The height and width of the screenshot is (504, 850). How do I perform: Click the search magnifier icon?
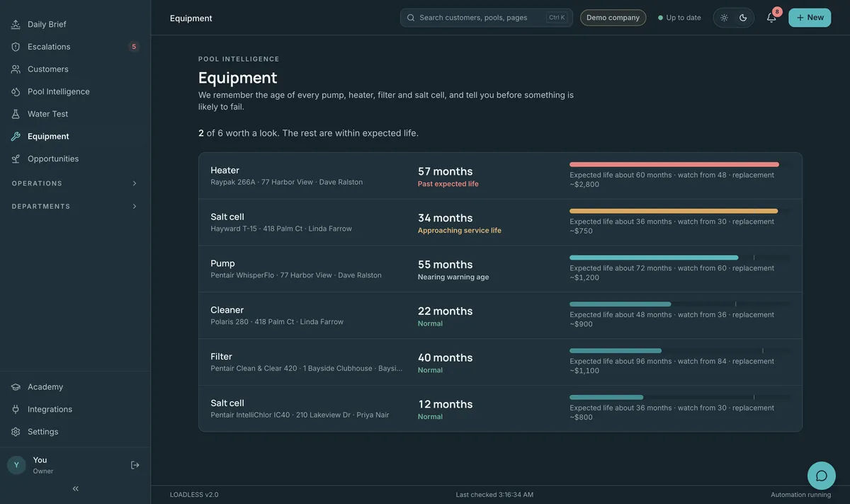point(411,18)
